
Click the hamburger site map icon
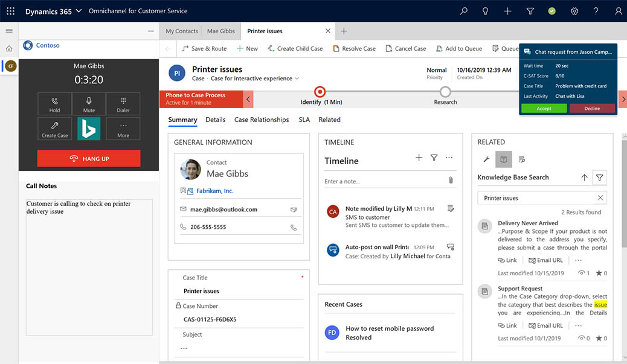point(9,31)
